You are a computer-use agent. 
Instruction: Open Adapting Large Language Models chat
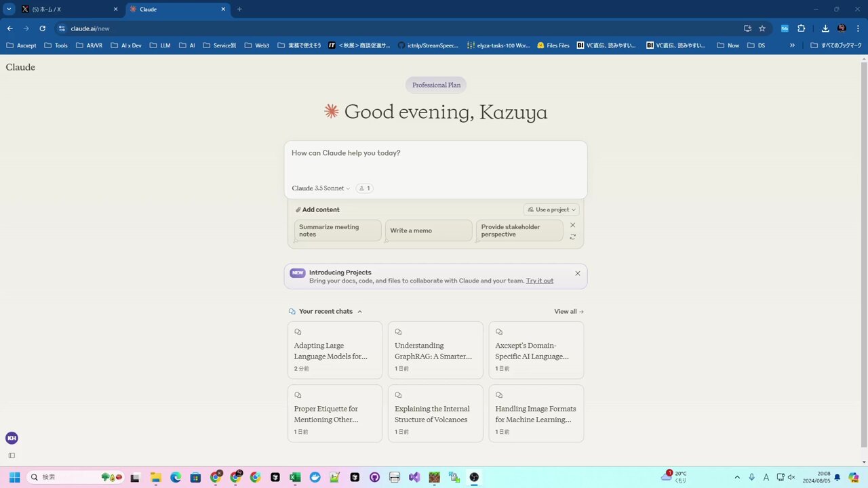point(335,350)
